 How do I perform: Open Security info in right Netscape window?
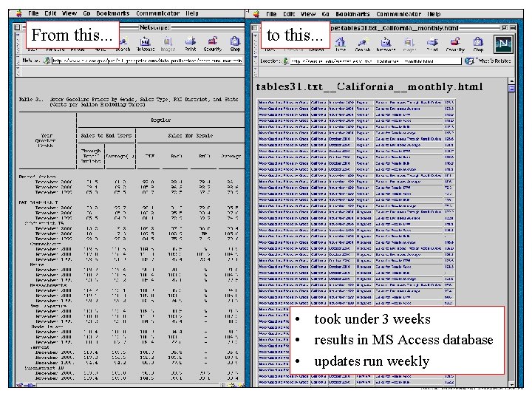click(455, 44)
